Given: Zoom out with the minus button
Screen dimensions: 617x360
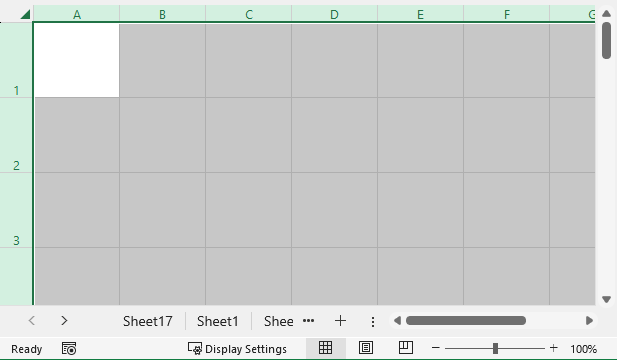Looking at the screenshot, I should tap(435, 348).
